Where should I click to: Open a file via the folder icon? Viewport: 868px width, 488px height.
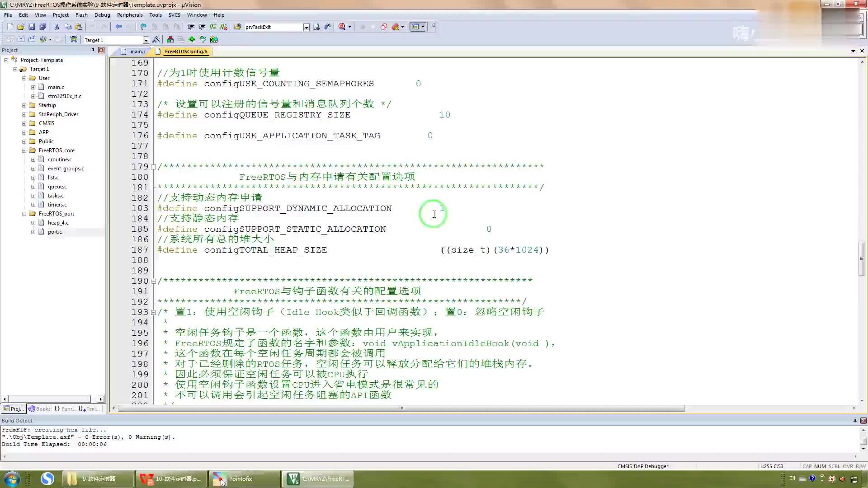pyautogui.click(x=21, y=27)
